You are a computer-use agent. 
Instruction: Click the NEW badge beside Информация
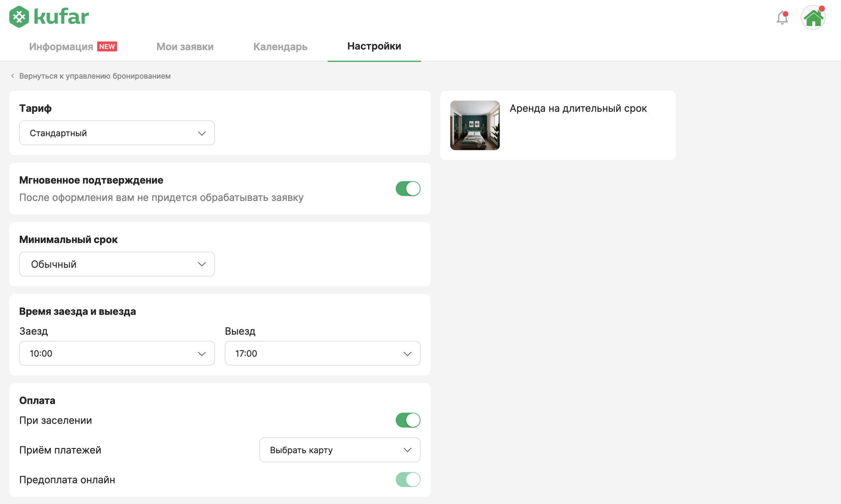(107, 46)
